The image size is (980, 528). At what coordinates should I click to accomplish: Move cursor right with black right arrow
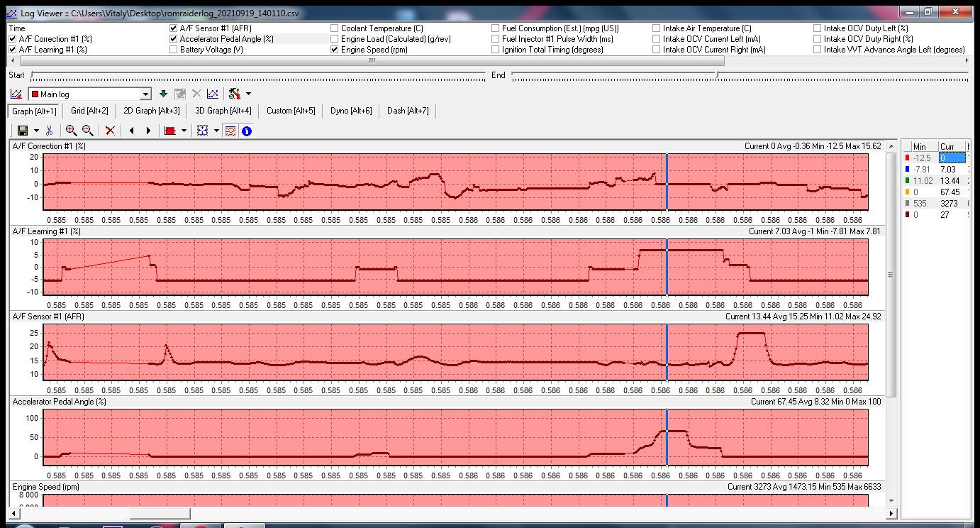pos(148,131)
